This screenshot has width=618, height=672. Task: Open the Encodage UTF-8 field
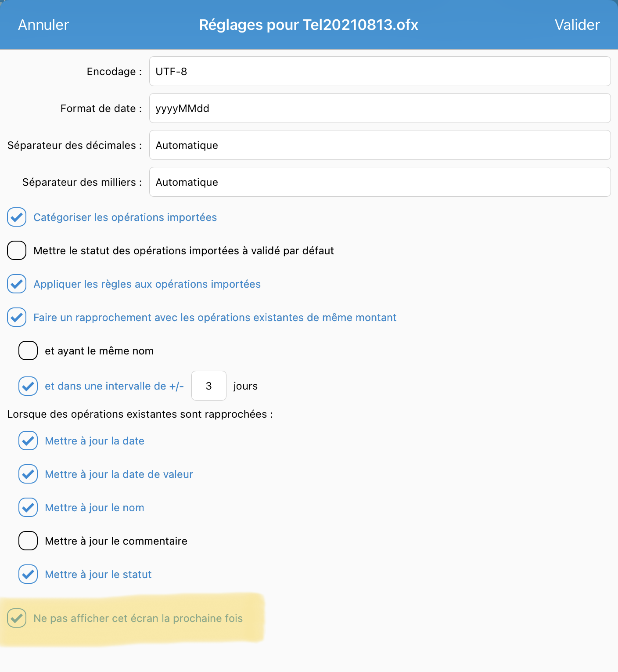(x=380, y=71)
